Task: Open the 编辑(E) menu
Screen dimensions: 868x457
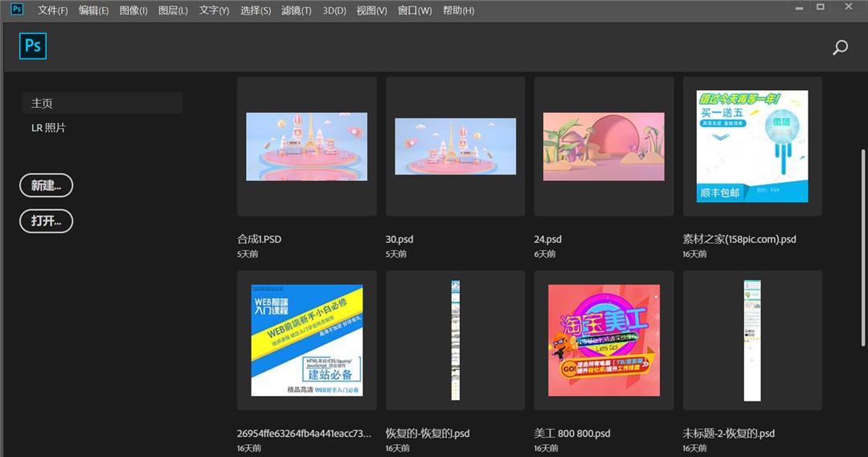Action: pyautogui.click(x=93, y=10)
